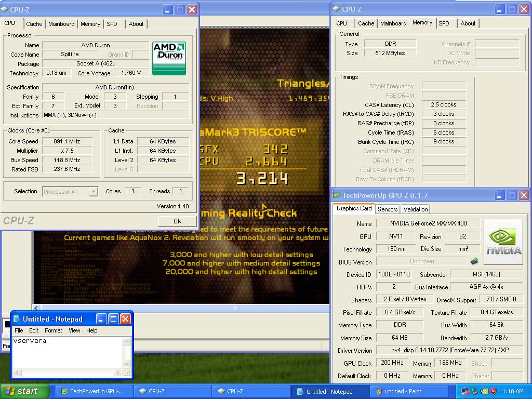Click the Bandwidth 2.7 GB/s value
This screenshot has height=399, width=532.
497,338
